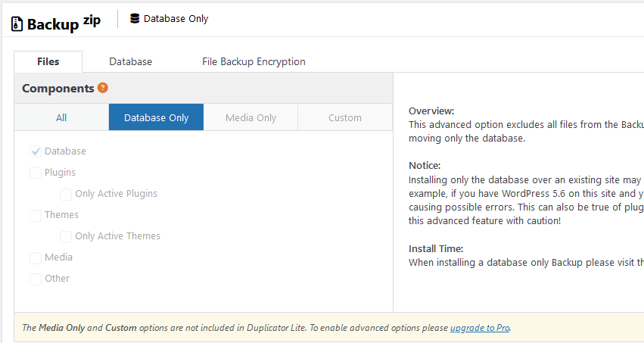644x343 pixels.
Task: Click the Backup zip archive icon
Action: (x=17, y=23)
